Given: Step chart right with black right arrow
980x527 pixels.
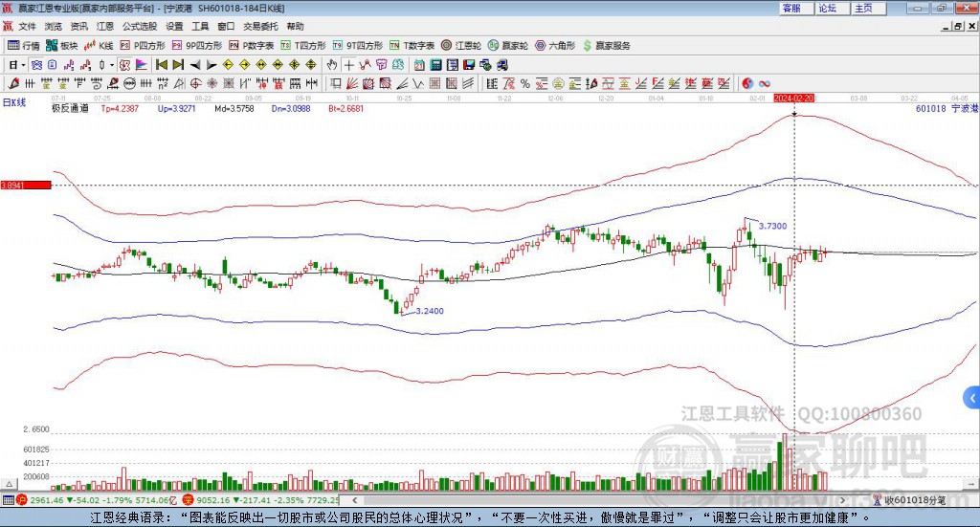Looking at the screenshot, I should tap(212, 65).
